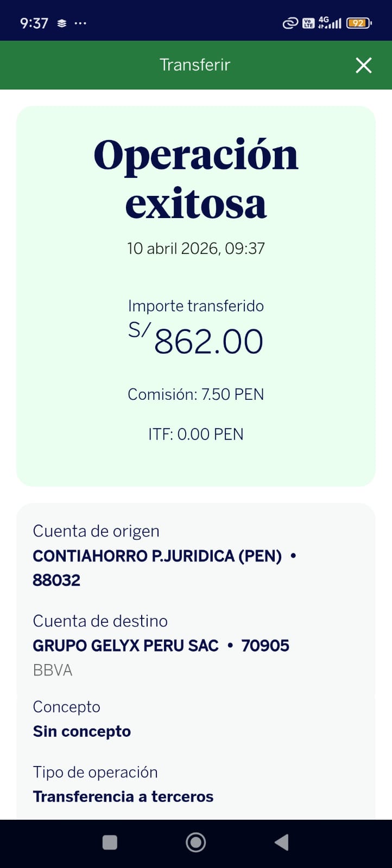Tap the 4G signal strength icon

pyautogui.click(x=330, y=23)
